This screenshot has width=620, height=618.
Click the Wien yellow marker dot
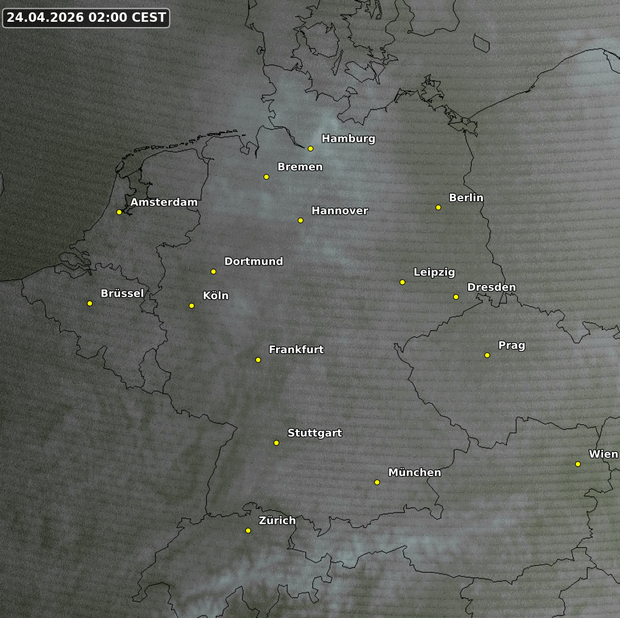point(578,463)
